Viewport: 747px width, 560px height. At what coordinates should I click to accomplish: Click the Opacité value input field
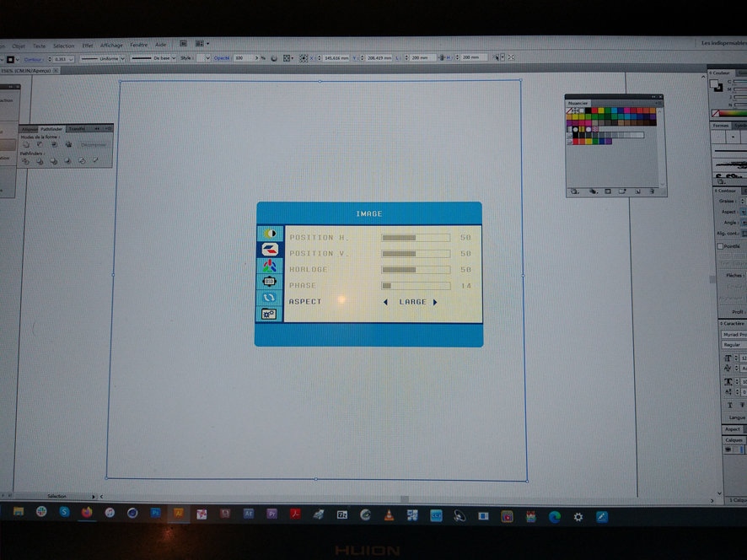click(x=244, y=58)
